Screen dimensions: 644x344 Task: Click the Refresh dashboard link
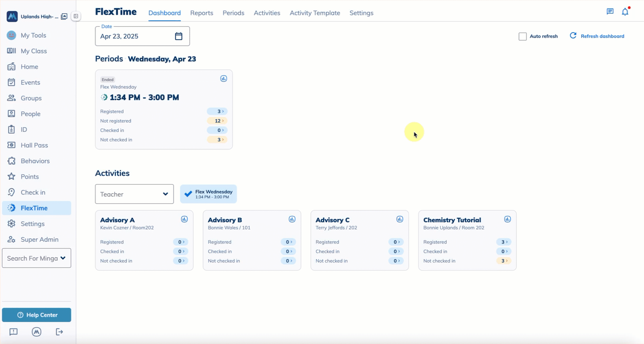597,36
